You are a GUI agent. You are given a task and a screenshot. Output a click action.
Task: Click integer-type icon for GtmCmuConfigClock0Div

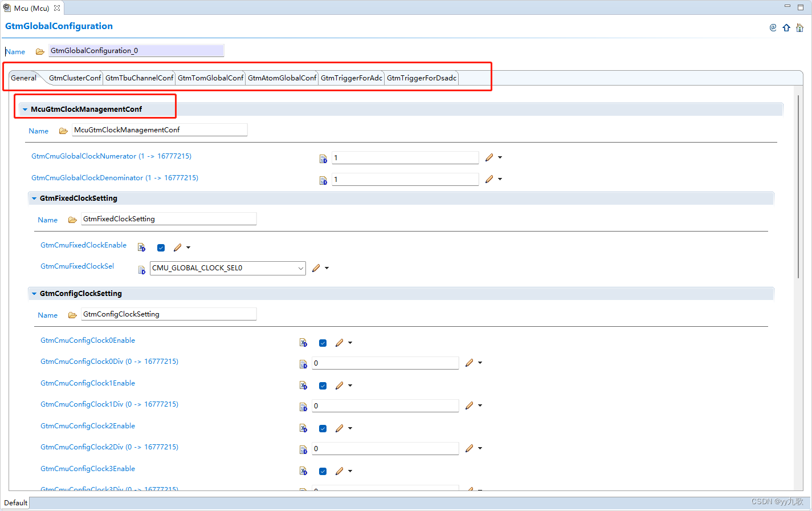303,364
